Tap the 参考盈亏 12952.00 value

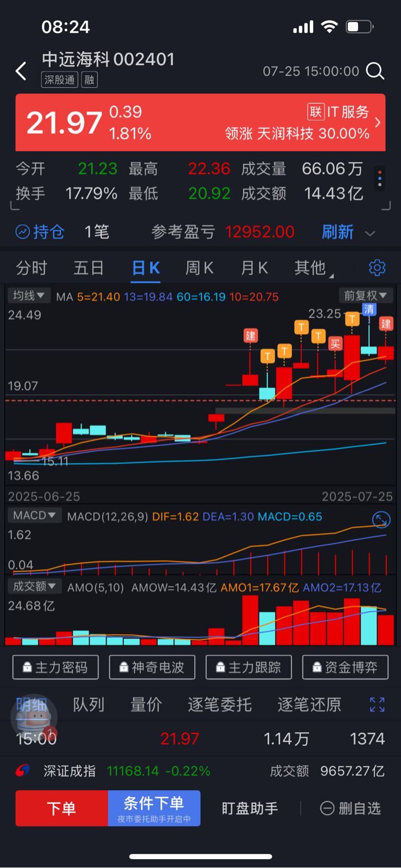tap(260, 232)
